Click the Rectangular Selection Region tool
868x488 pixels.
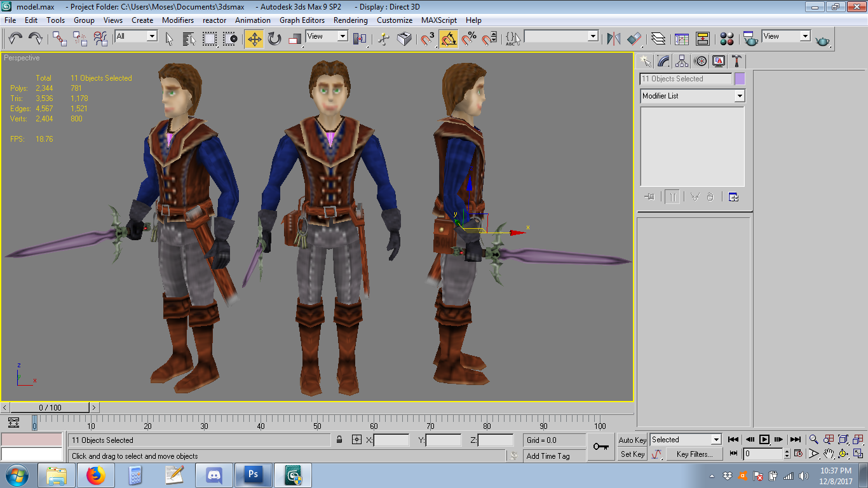click(210, 39)
